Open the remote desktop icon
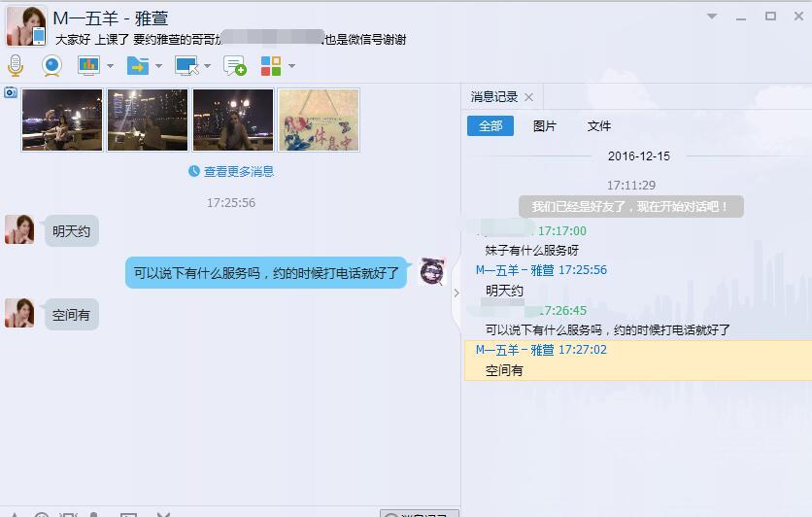812x517 pixels. point(186,66)
